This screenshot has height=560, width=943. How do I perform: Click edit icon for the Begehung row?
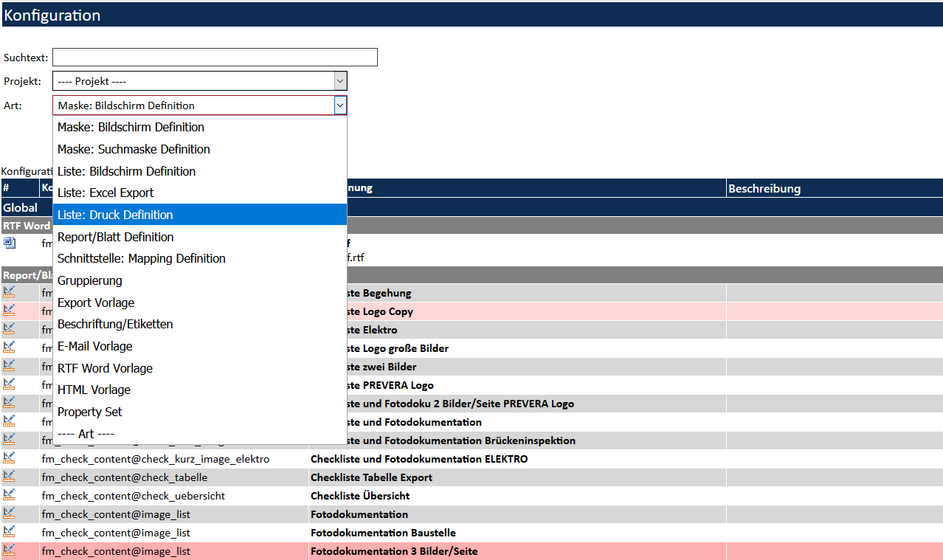9,291
